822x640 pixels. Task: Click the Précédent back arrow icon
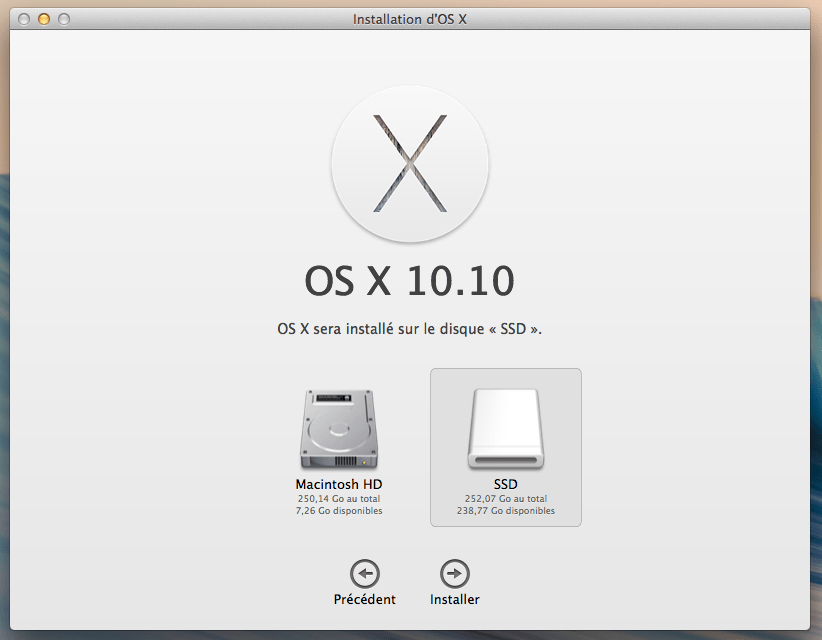(365, 573)
